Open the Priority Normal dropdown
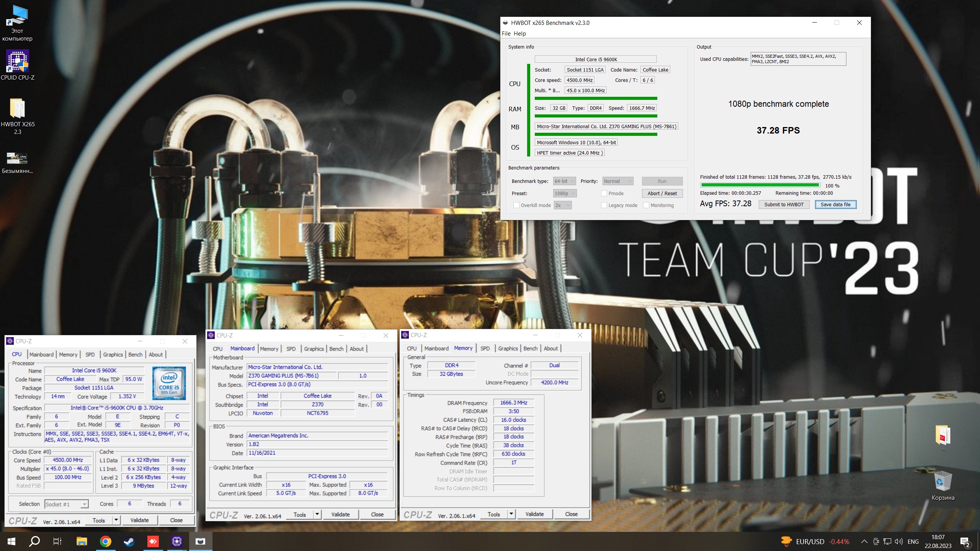 click(618, 181)
